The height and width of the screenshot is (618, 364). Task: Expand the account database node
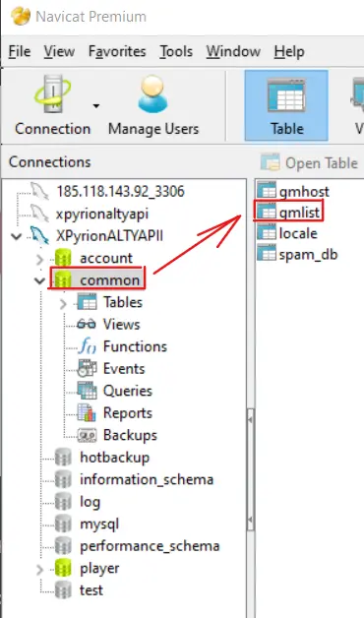(39, 259)
